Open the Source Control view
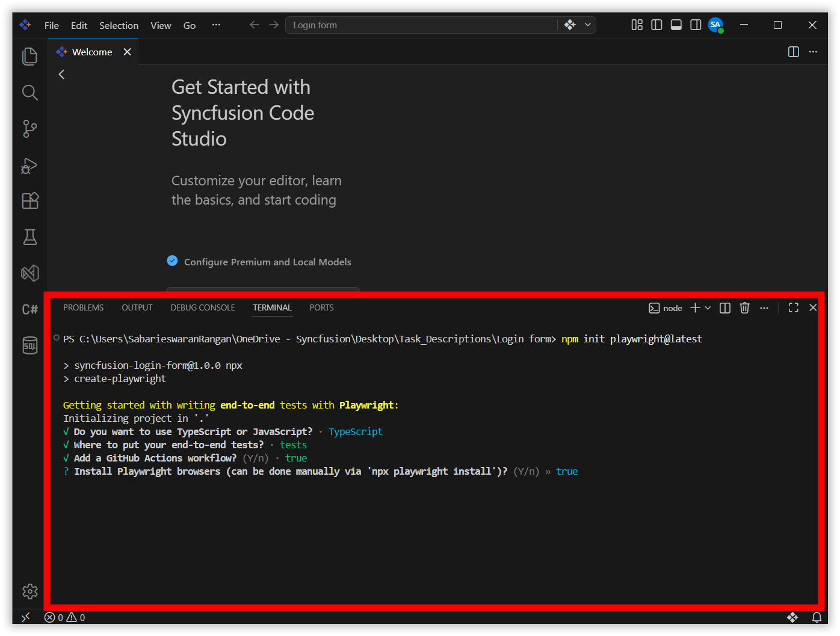Image resolution: width=840 pixels, height=636 pixels. 29,129
